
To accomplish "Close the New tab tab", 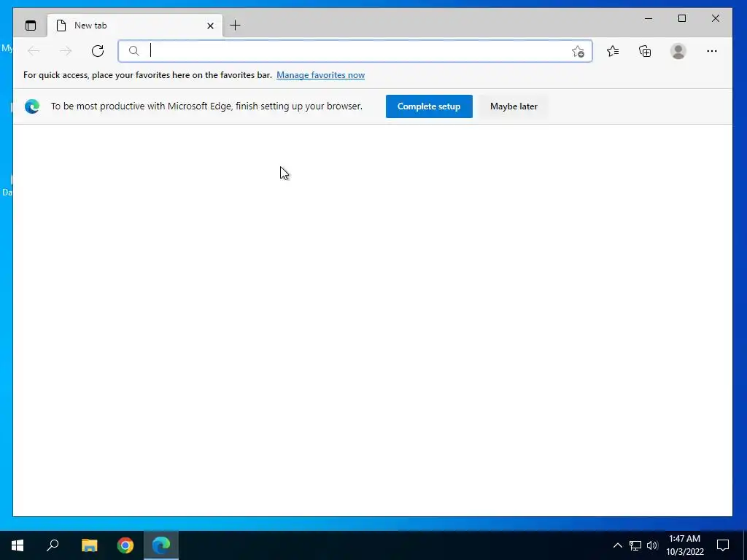I will pos(210,26).
